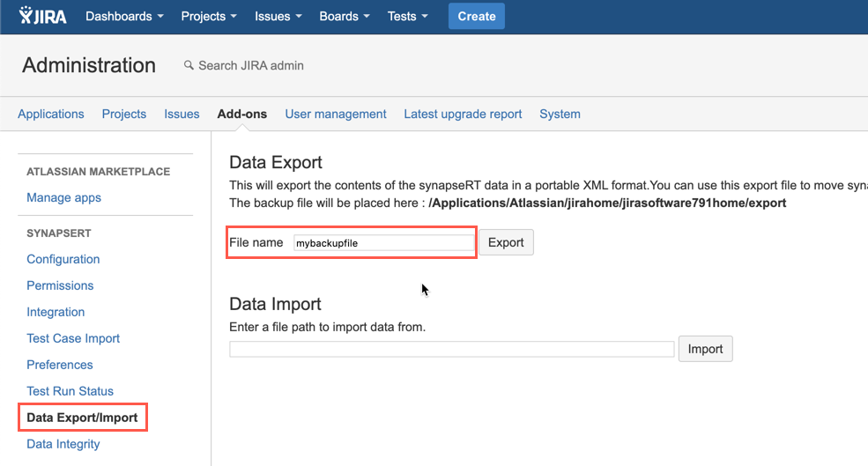The height and width of the screenshot is (466, 868).
Task: Open the Issues dropdown in navigation bar
Action: tap(278, 16)
